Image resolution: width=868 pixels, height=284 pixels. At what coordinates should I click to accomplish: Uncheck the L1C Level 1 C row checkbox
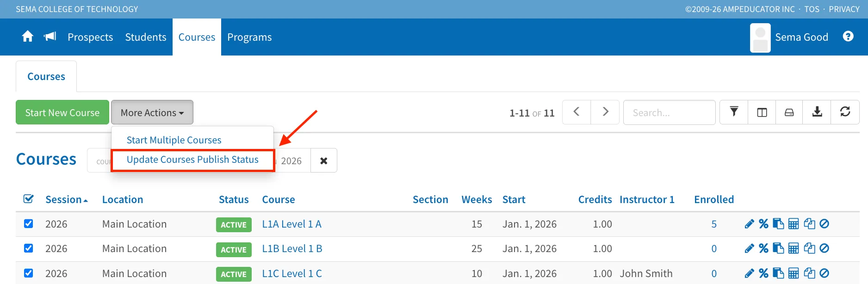pos(28,273)
